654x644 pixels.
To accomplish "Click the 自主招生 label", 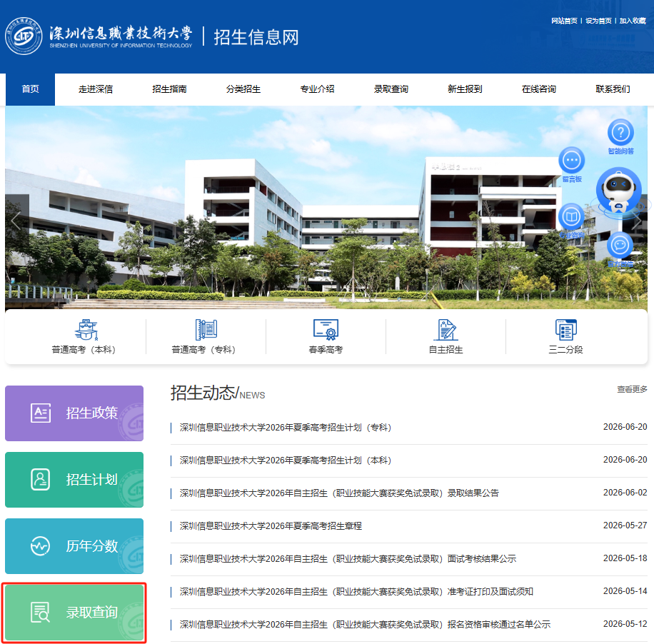I will tap(446, 350).
